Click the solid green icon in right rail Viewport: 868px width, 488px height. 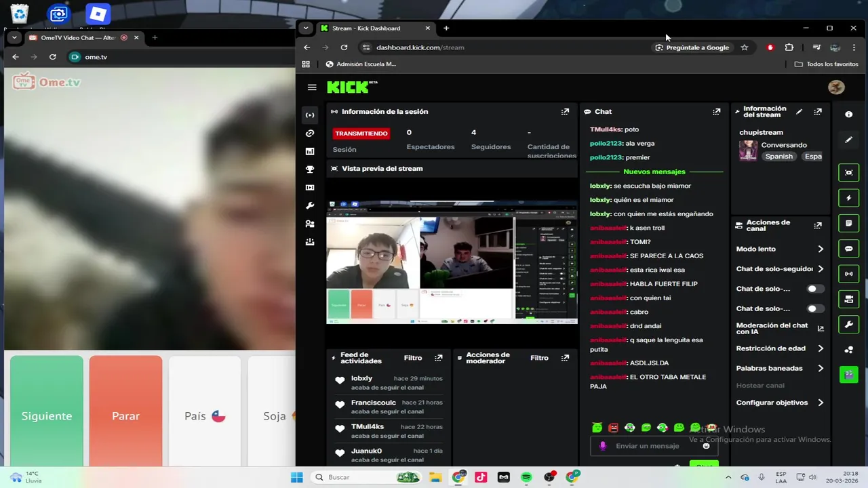tap(849, 374)
